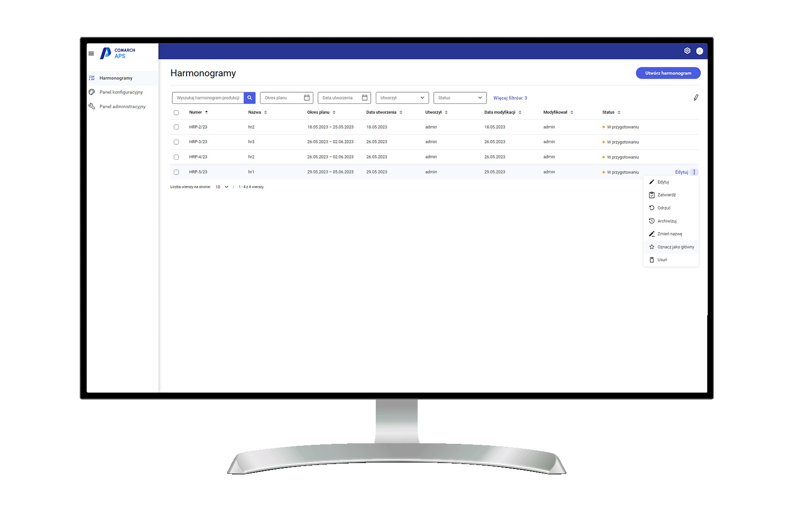Image resolution: width=788 pixels, height=532 pixels.
Task: Expand the Status filter dropdown
Action: click(460, 98)
